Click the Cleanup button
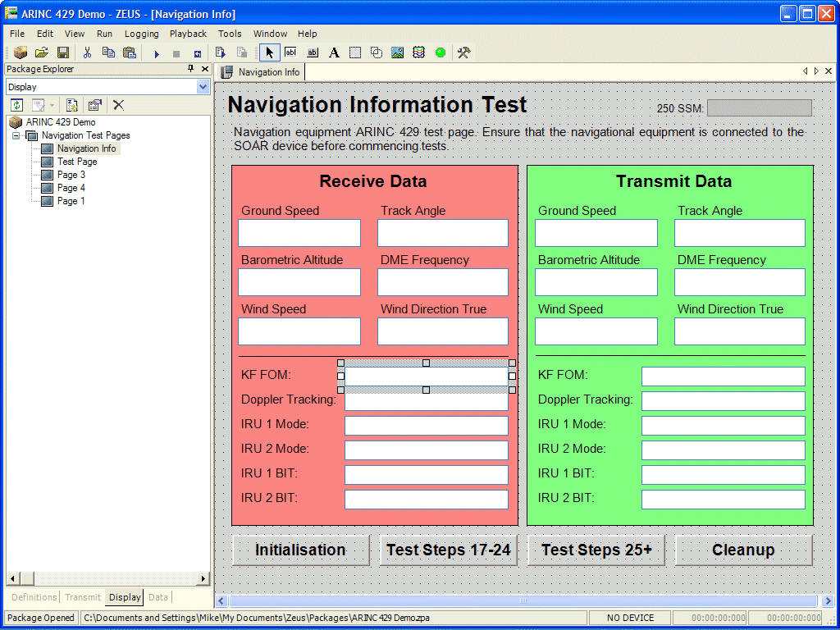Image resolution: width=840 pixels, height=630 pixels. (743, 550)
